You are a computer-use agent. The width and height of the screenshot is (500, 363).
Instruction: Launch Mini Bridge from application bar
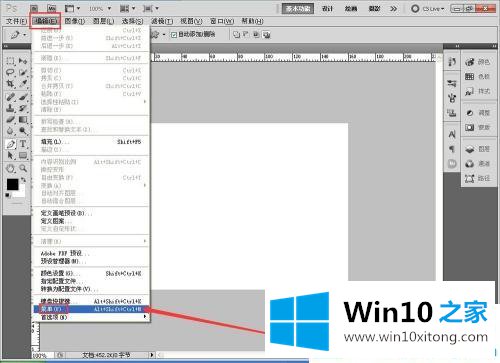pyautogui.click(x=52, y=8)
